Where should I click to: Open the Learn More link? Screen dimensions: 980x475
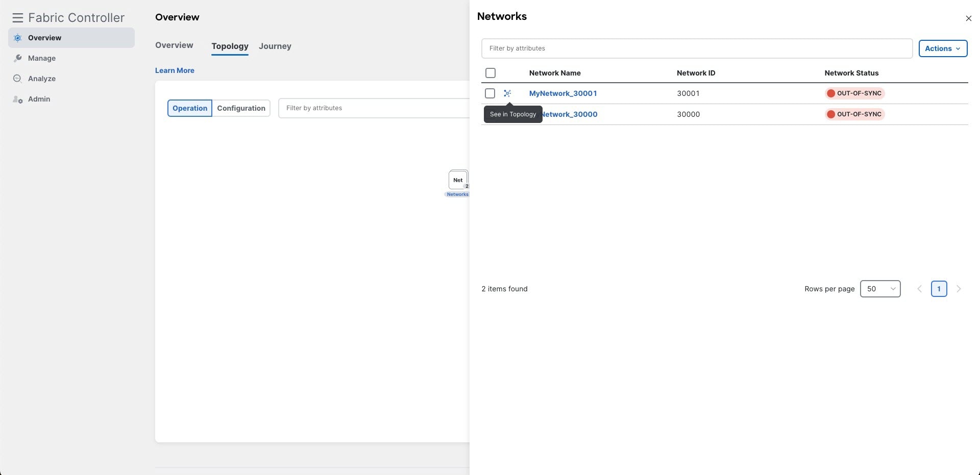click(175, 70)
